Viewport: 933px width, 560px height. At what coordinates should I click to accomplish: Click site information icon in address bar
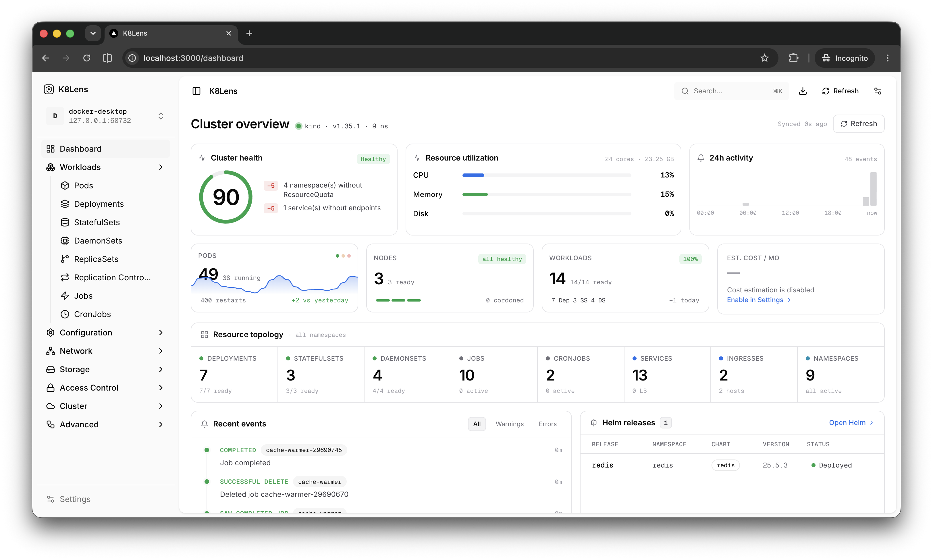[x=132, y=58]
